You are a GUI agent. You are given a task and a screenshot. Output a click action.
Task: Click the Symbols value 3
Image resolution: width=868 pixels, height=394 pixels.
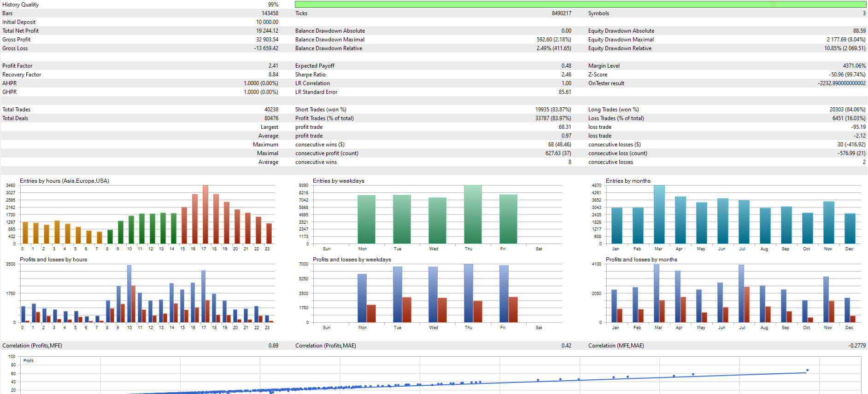864,13
